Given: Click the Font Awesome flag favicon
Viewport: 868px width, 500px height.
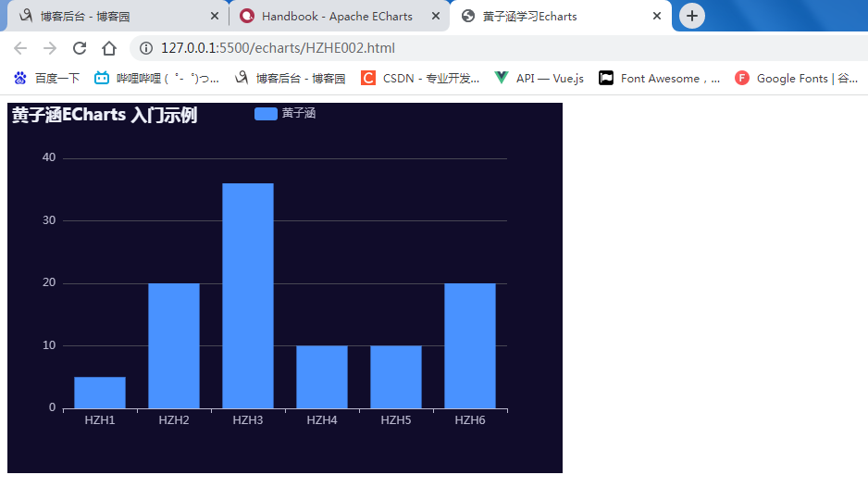Looking at the screenshot, I should point(606,78).
